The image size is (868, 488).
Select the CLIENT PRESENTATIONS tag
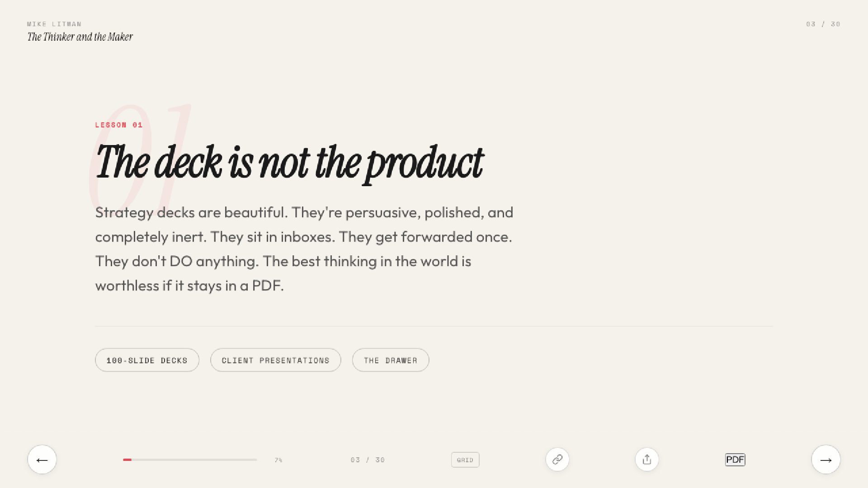coord(276,360)
